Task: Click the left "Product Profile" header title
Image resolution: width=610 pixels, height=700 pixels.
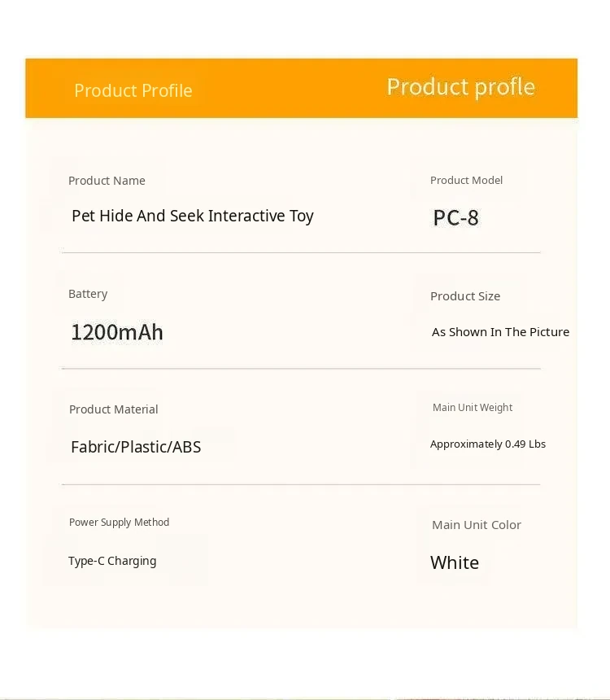Action: (133, 90)
